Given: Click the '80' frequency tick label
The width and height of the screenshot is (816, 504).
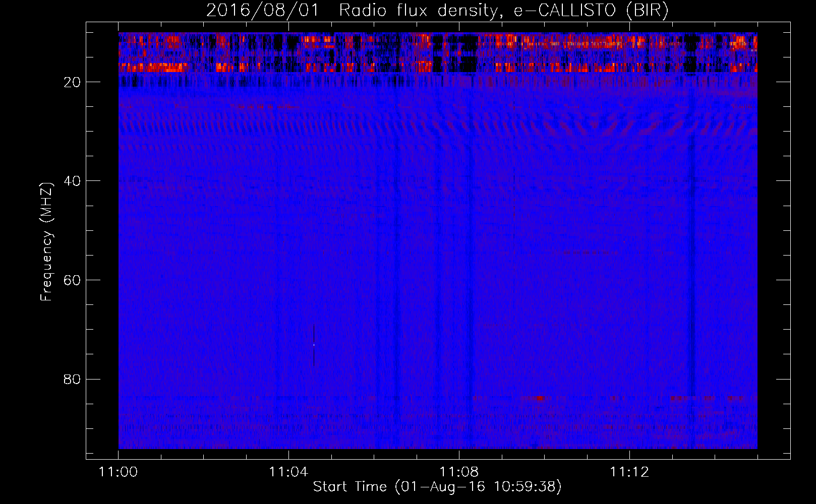Looking at the screenshot, I should click(x=73, y=379).
